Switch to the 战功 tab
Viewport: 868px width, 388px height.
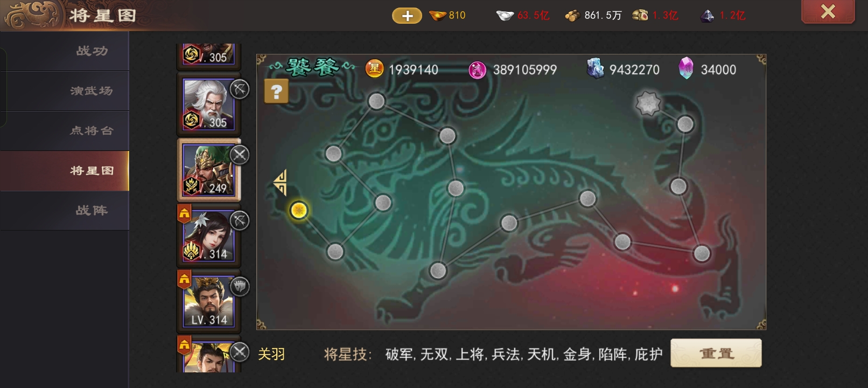coord(92,51)
